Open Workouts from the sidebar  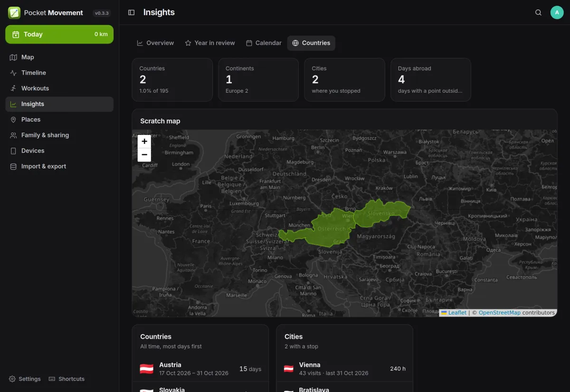(x=59, y=88)
